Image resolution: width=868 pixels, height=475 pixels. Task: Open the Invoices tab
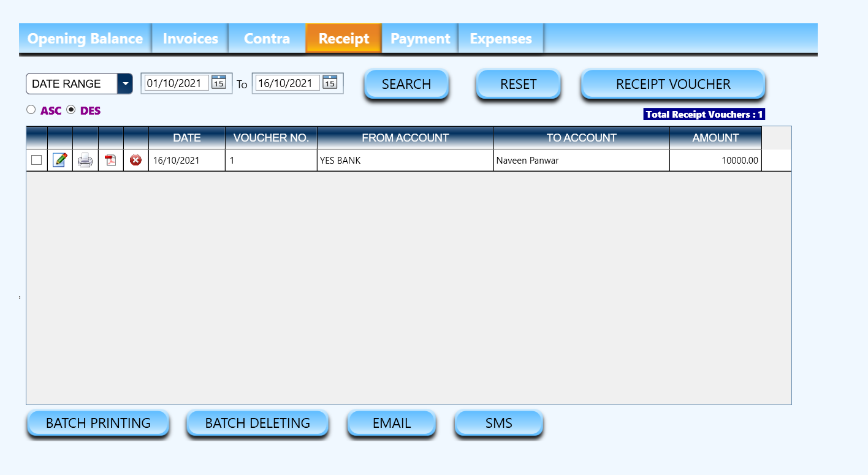[x=190, y=39]
